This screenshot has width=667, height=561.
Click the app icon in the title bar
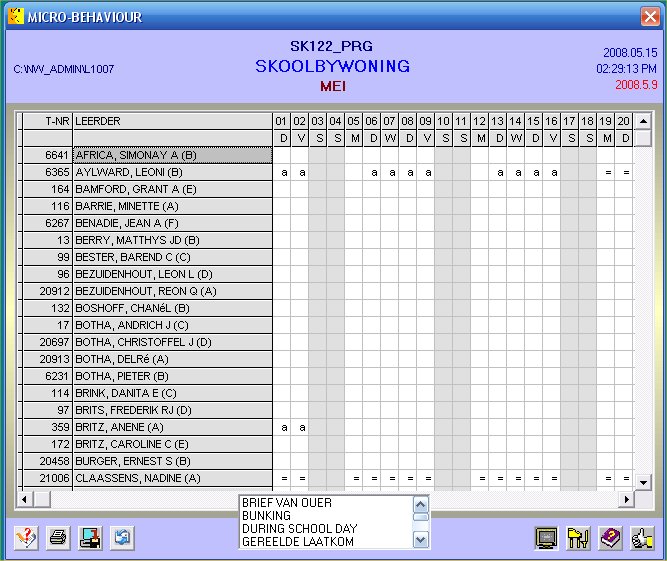pos(15,16)
